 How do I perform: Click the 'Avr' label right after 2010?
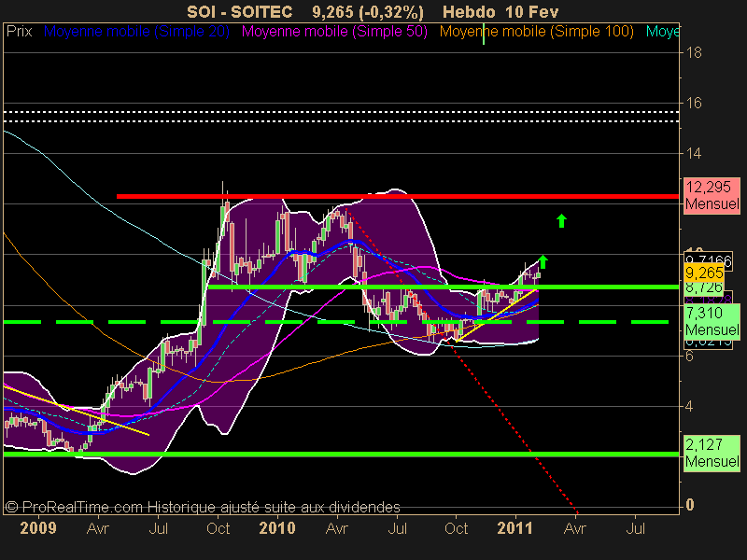tap(337, 528)
